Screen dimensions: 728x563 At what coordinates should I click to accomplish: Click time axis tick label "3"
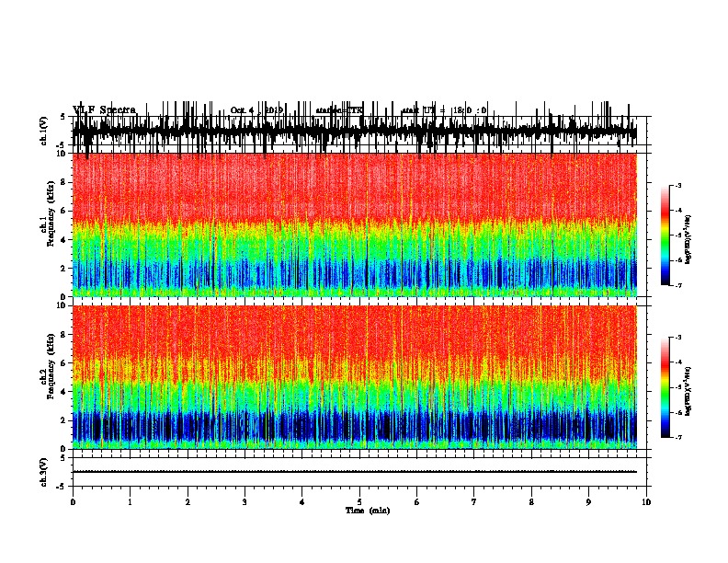245,502
